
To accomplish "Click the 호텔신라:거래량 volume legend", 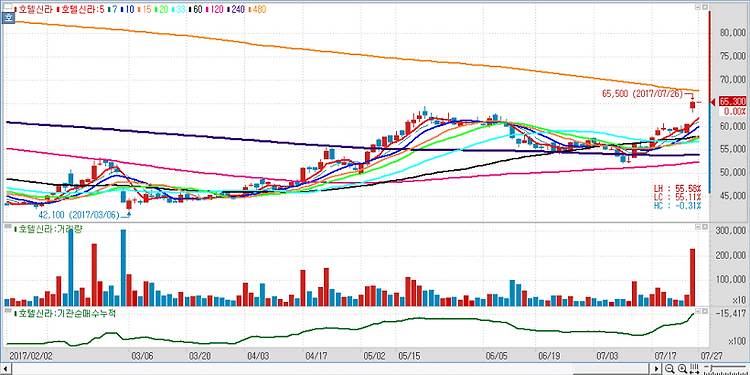I will tap(49, 229).
